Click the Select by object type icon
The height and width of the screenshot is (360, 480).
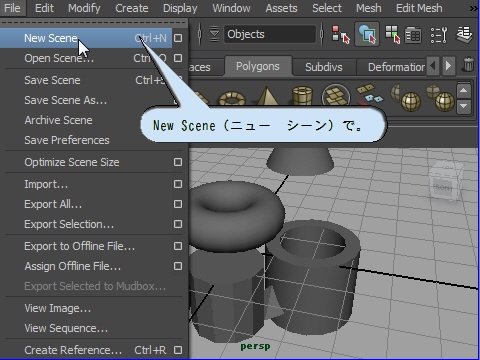(367, 34)
